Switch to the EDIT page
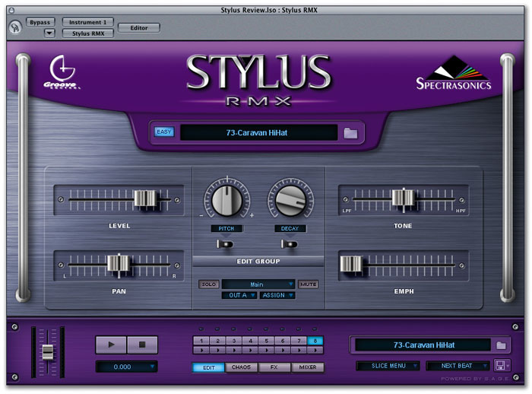The image size is (532, 394). tap(209, 367)
